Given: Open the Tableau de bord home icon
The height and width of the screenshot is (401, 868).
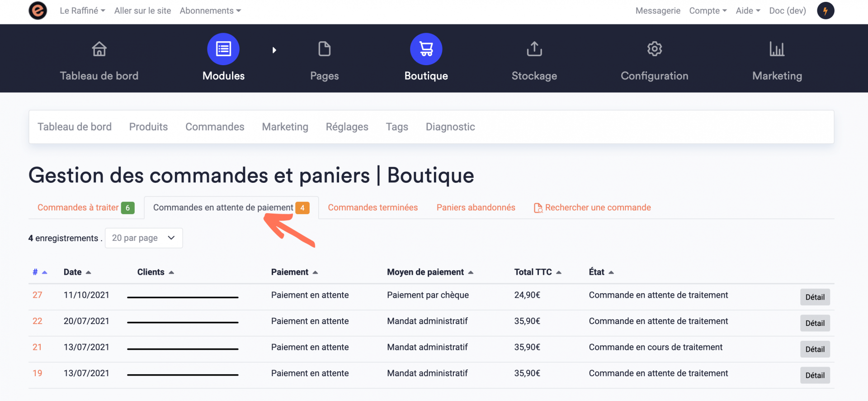Looking at the screenshot, I should coord(99,49).
